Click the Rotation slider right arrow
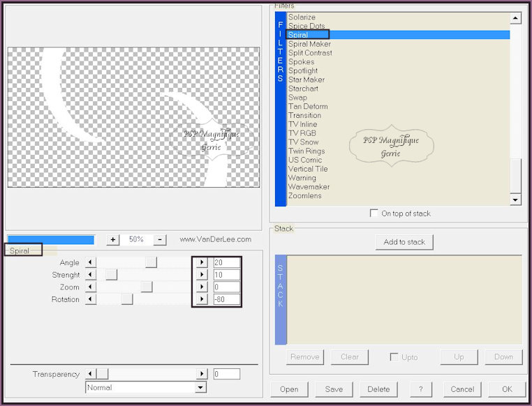Screen dimensions: 532x406 tap(202, 299)
